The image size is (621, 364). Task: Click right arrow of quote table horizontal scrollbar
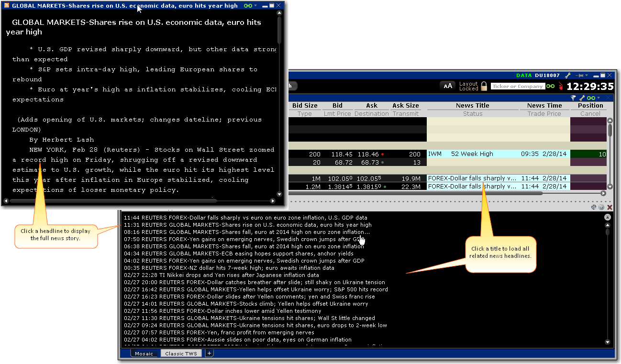click(x=603, y=193)
